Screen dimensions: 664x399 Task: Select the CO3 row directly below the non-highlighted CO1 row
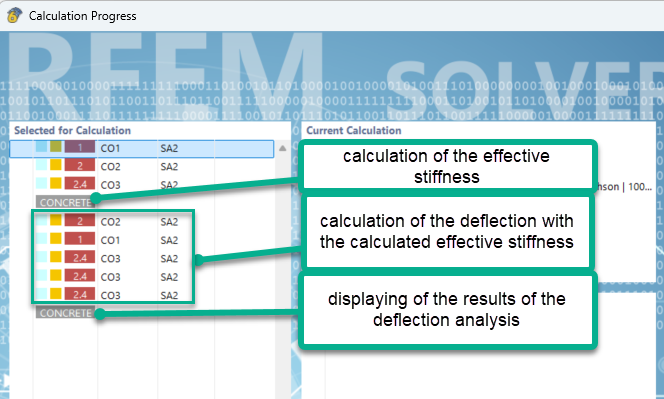(110, 258)
